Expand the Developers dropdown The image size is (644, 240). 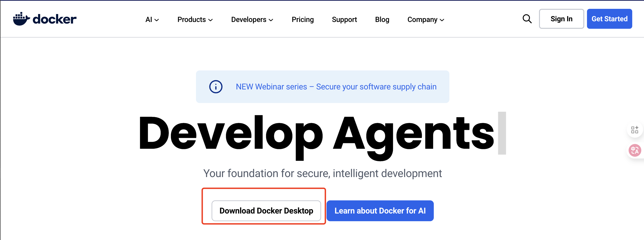coord(252,19)
